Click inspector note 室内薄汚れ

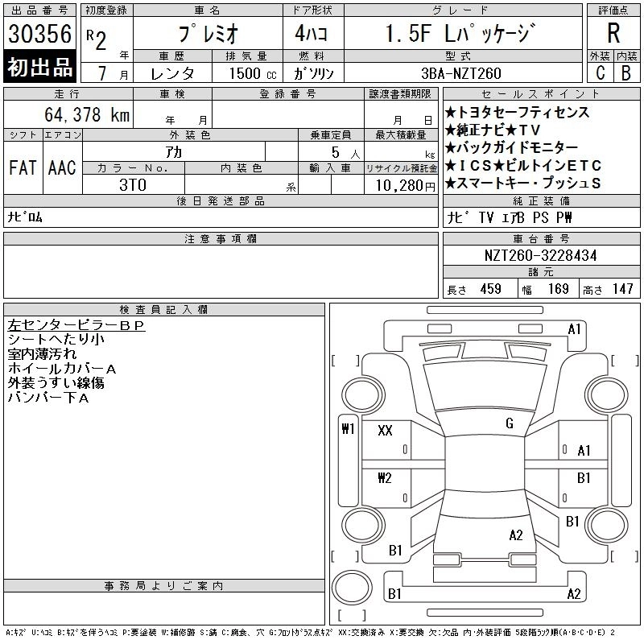[42, 354]
